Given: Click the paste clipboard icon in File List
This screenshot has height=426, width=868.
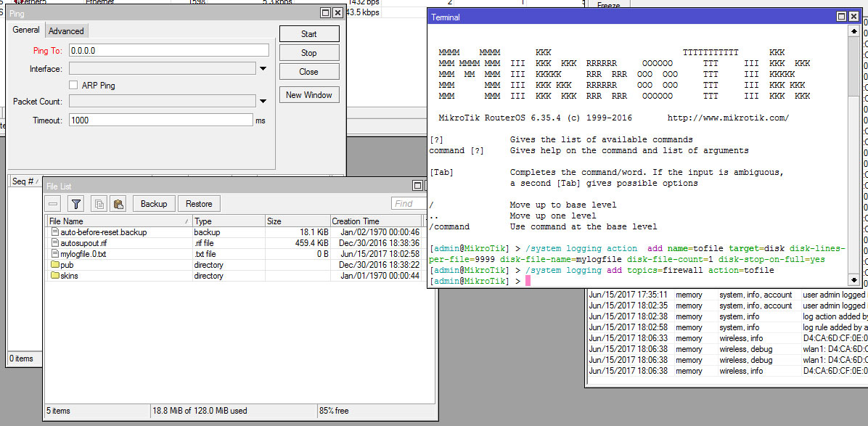Looking at the screenshot, I should (x=118, y=204).
